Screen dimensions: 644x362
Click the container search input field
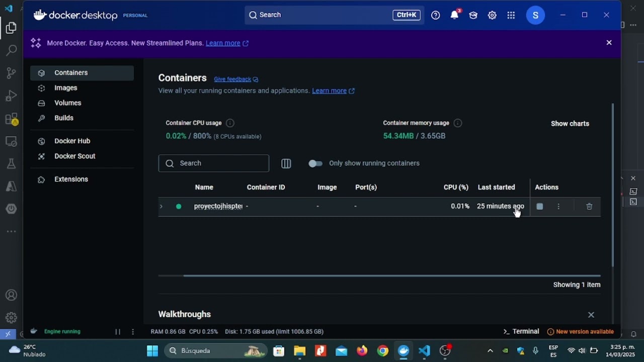click(214, 163)
